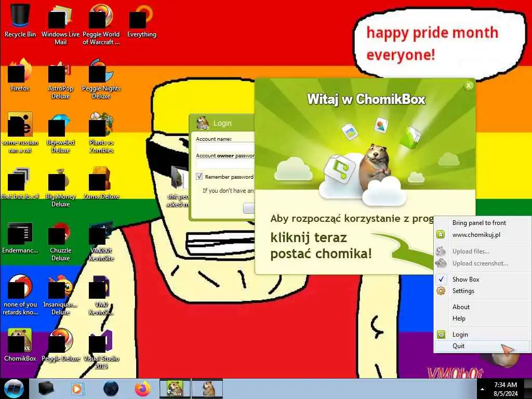Open 'some russian ran a rat' desktop icon
Image resolution: width=532 pixels, height=399 pixels.
pos(20,132)
